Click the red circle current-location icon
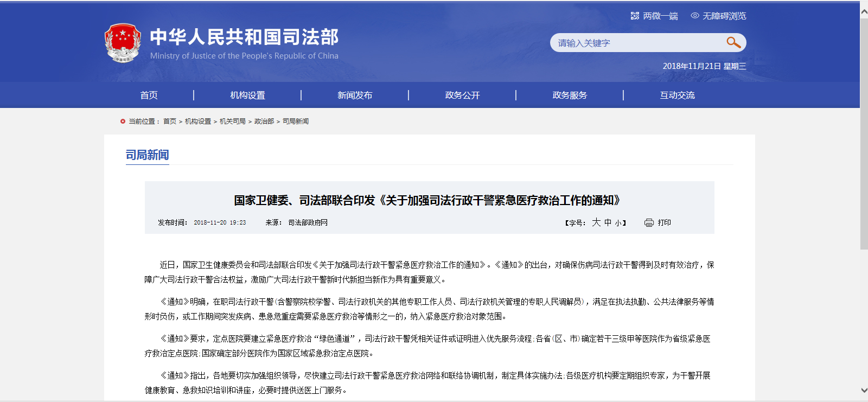Viewport: 868px width, 402px height. (123, 122)
